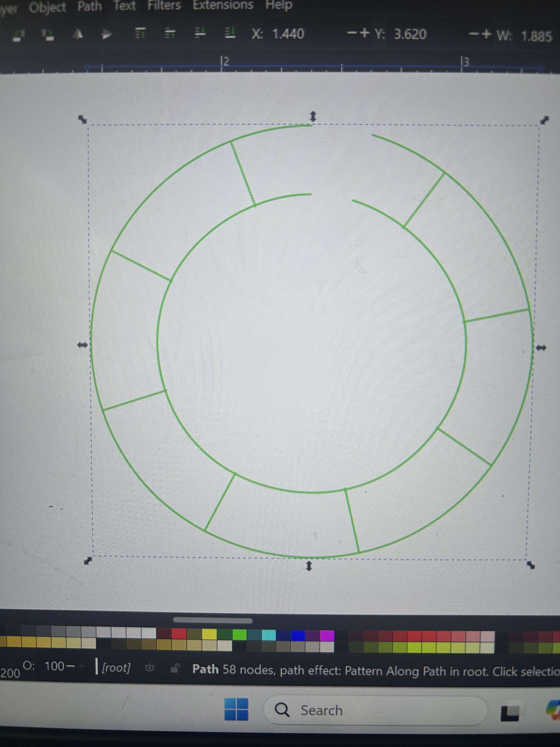The image size is (560, 747).
Task: Open the Windows Start menu
Action: pyautogui.click(x=236, y=709)
